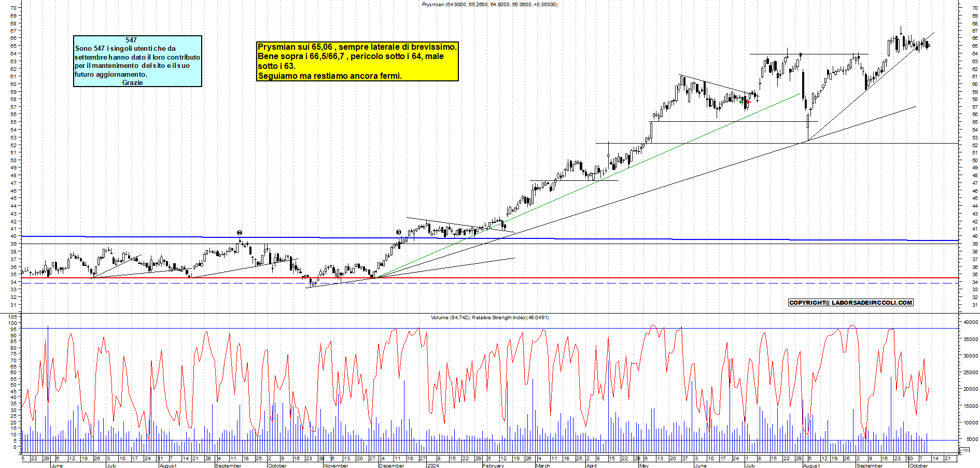This screenshot has width=980, height=468.
Task: Select 'Seguiamo ma restiamo ancora fermi.' line
Action: point(330,76)
